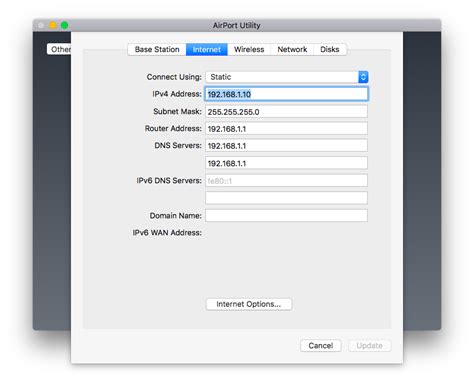The width and height of the screenshot is (474, 377).
Task: Go to the Network tab
Action: pyautogui.click(x=292, y=50)
